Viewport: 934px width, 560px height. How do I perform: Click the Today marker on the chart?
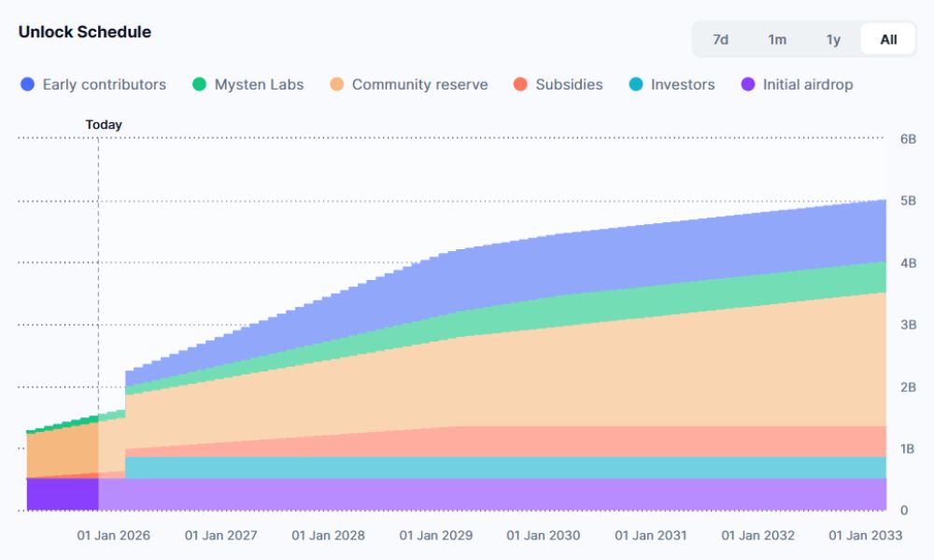[x=103, y=124]
